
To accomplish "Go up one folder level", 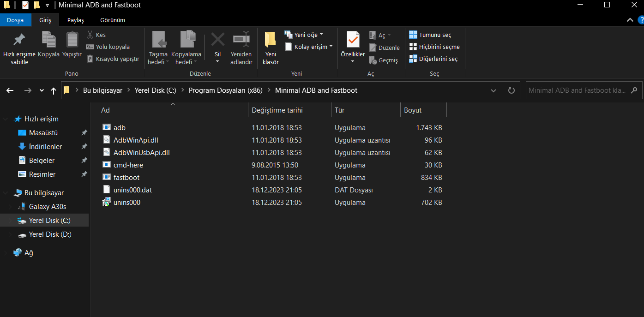I will (54, 90).
